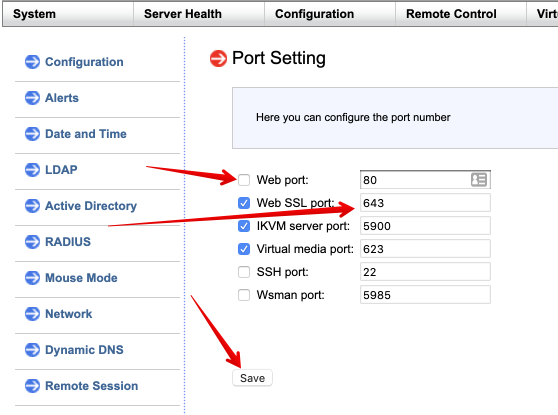Click the arrow icon beside Configuration sidebar item
Viewport: 558px width, 415px height.
point(32,62)
